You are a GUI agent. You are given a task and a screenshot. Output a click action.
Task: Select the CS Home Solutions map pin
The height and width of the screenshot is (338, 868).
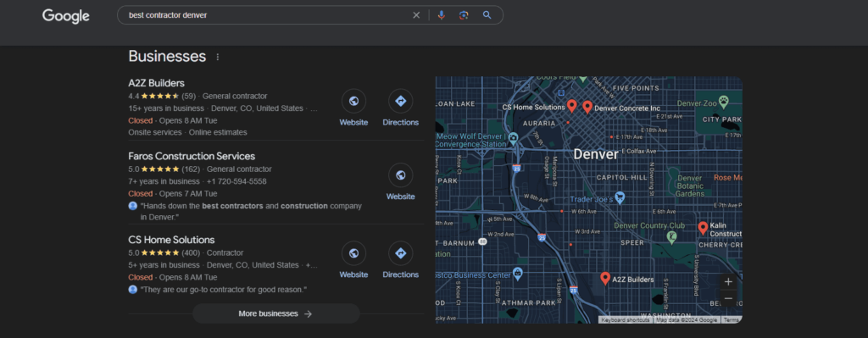pos(572,105)
